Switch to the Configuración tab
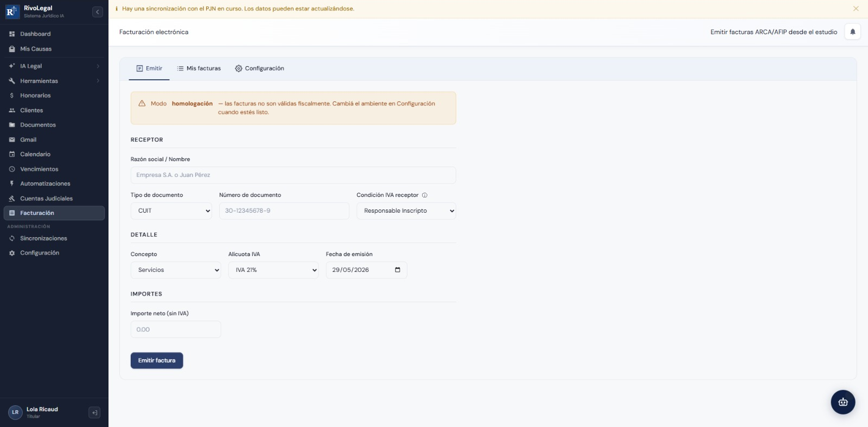Screen dimensions: 868x427 point(259,68)
